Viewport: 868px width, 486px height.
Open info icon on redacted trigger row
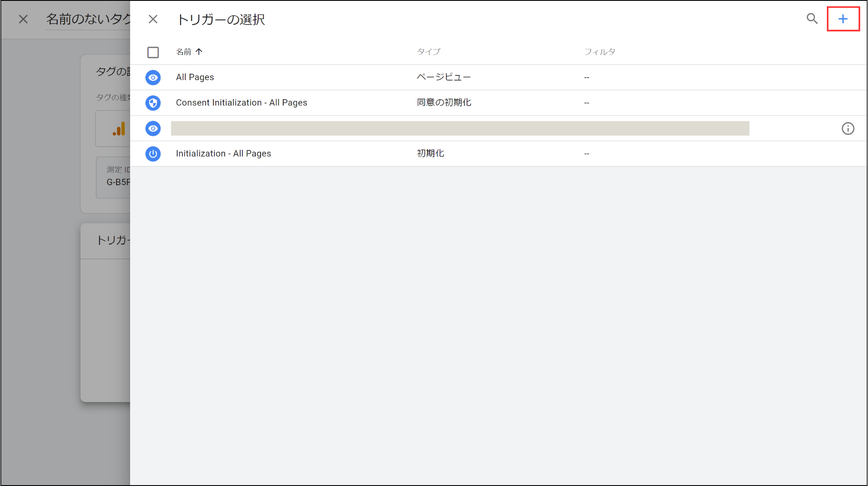click(x=848, y=128)
